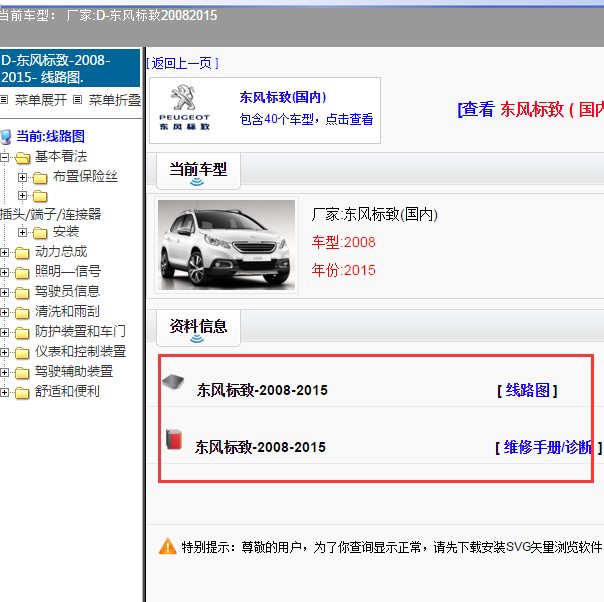Open the 资料信息 tab
The image size is (604, 602).
pyautogui.click(x=198, y=327)
